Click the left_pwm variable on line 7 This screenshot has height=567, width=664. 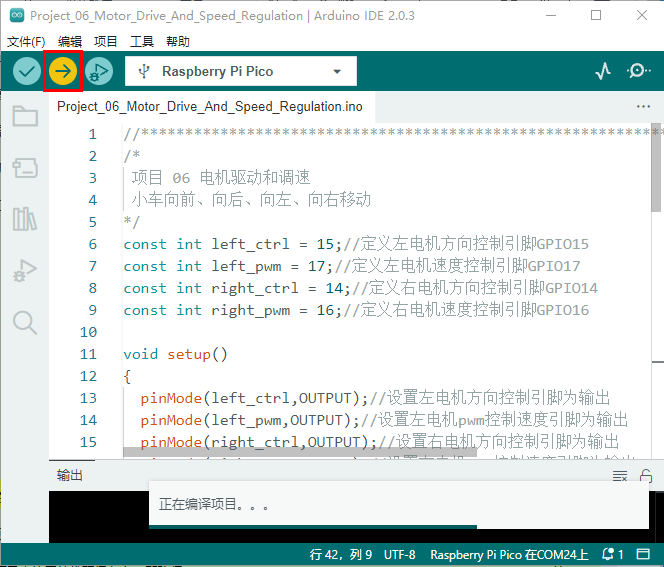(x=246, y=266)
